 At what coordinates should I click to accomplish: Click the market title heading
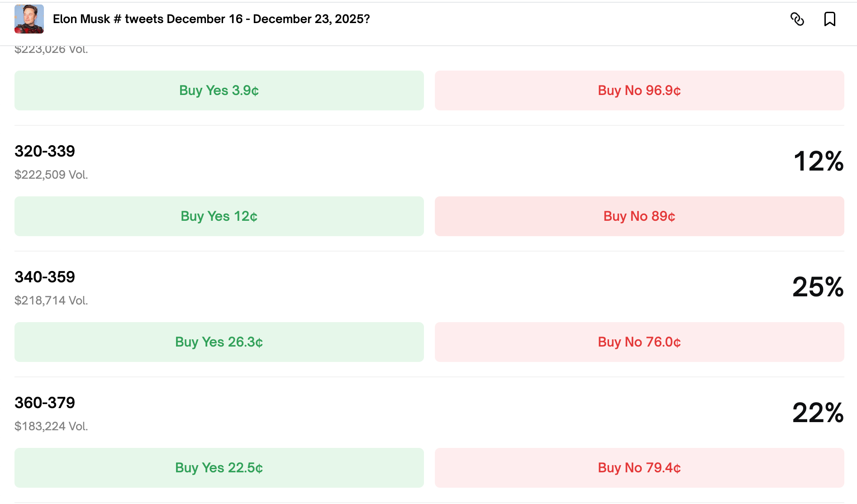211,19
